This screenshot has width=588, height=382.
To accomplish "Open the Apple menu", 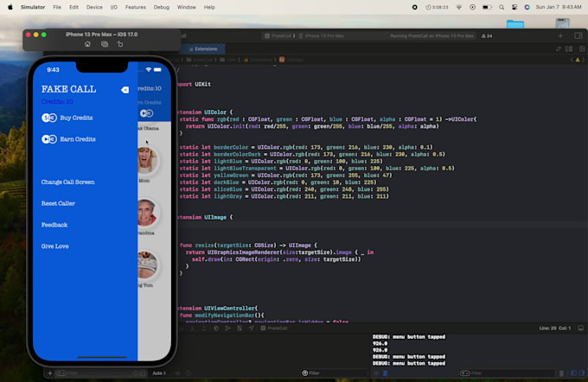I will tap(10, 7).
